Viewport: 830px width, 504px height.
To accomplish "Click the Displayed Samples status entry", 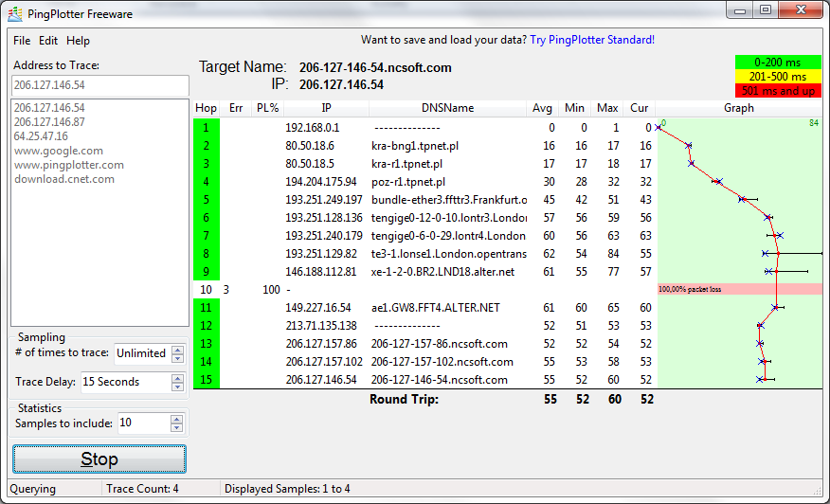I will click(x=287, y=489).
